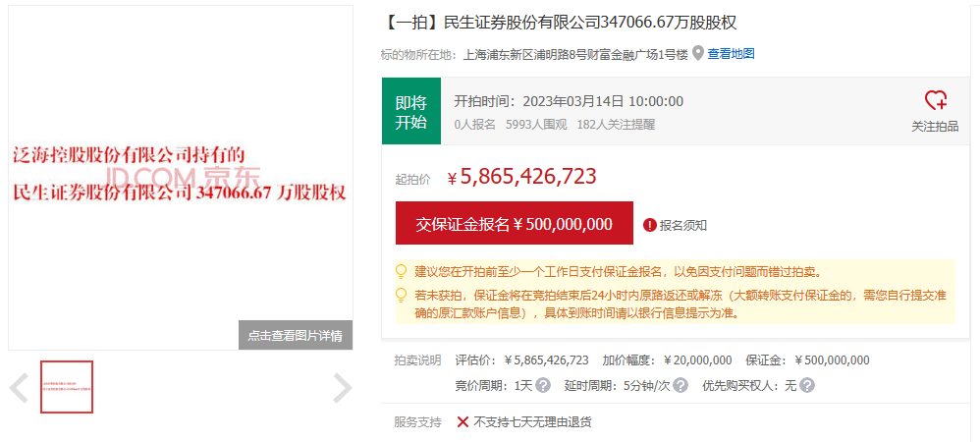980x442 pixels.
Task: Click the previous image left arrow
Action: tap(19, 388)
